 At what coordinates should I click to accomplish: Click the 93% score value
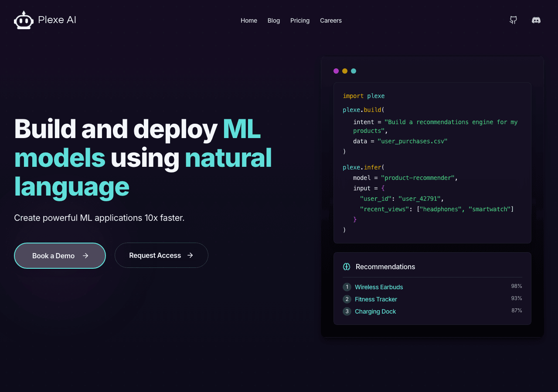pyautogui.click(x=517, y=298)
